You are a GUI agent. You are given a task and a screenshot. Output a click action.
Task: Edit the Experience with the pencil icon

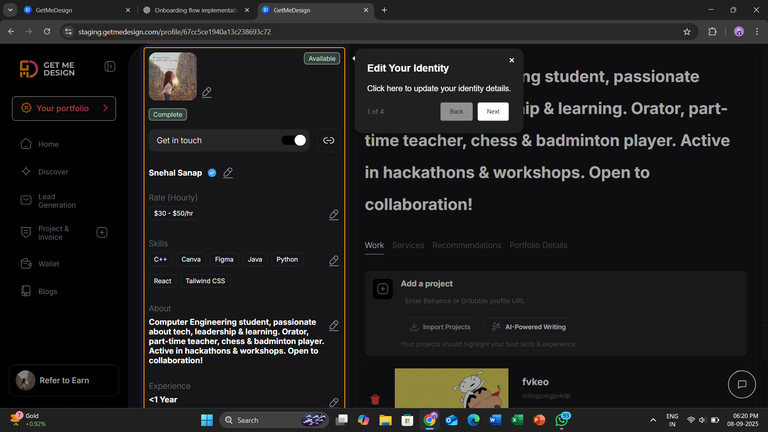coord(334,402)
